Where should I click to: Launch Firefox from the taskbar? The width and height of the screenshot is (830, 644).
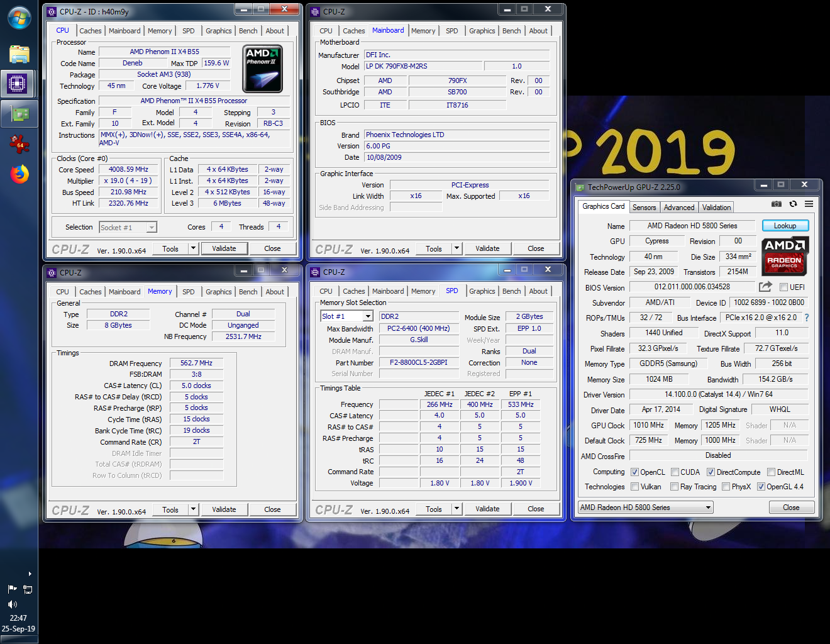pyautogui.click(x=19, y=174)
